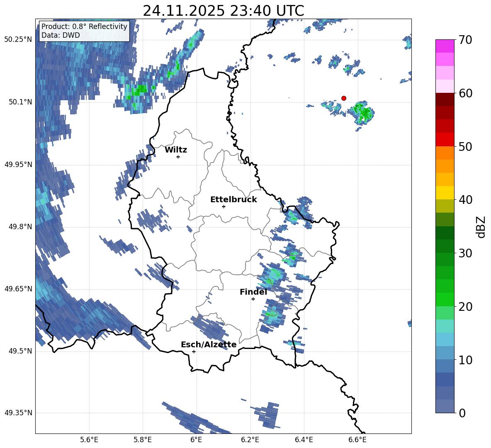Click the title 24.11.2025 23:40 UTC

click(x=223, y=11)
